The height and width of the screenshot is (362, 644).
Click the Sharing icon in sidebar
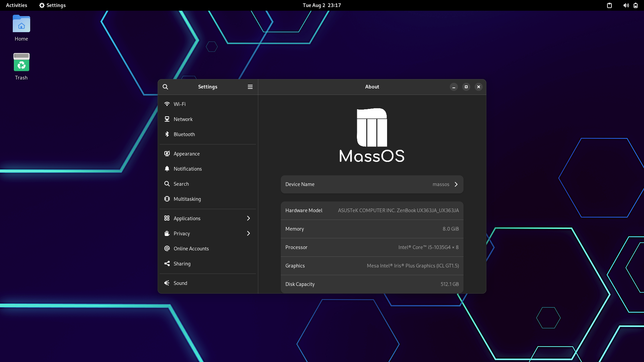click(167, 263)
